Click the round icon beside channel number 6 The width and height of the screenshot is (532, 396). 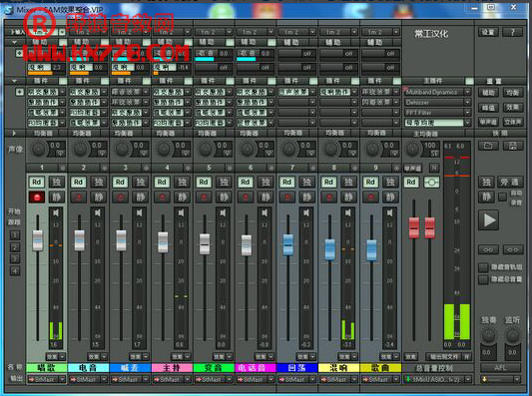tap(271, 168)
